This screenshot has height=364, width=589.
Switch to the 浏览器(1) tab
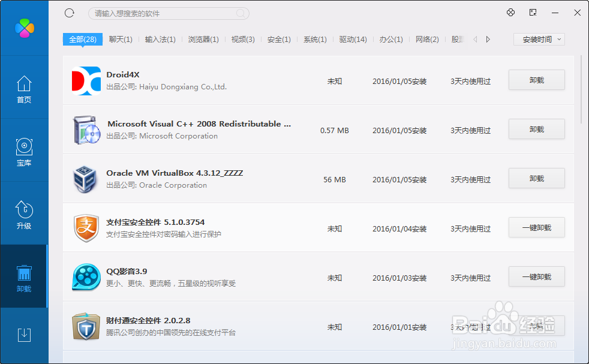tap(203, 40)
